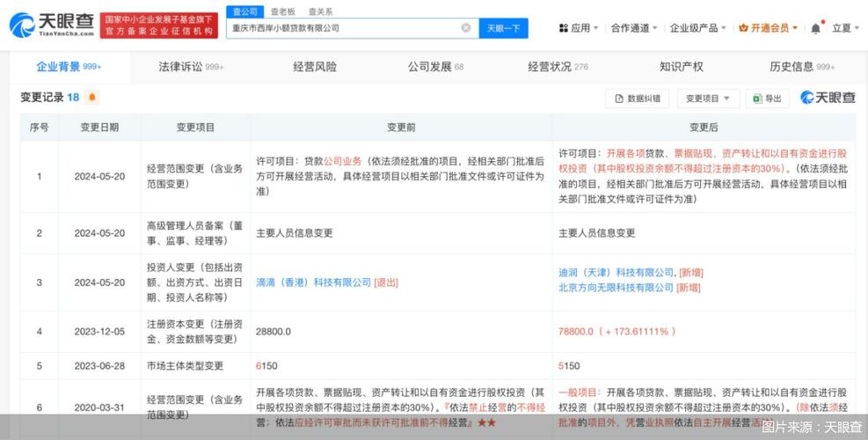Expand the 企业级产品 dropdown

point(697,27)
